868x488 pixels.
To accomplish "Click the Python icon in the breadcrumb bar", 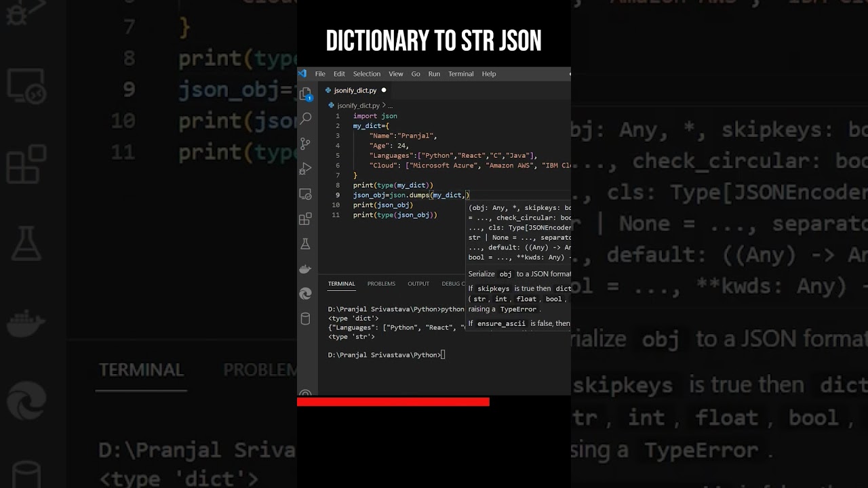I will pos(332,106).
